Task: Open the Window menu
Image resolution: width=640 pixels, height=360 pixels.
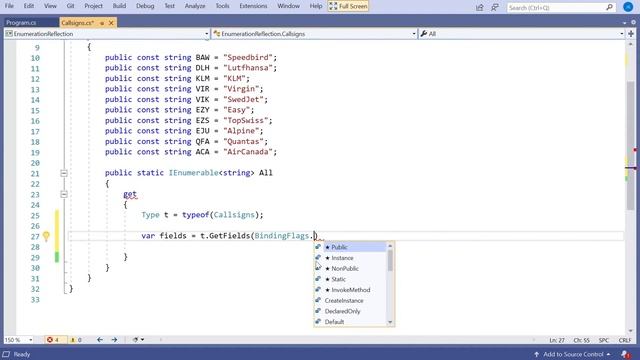Action: point(288,6)
